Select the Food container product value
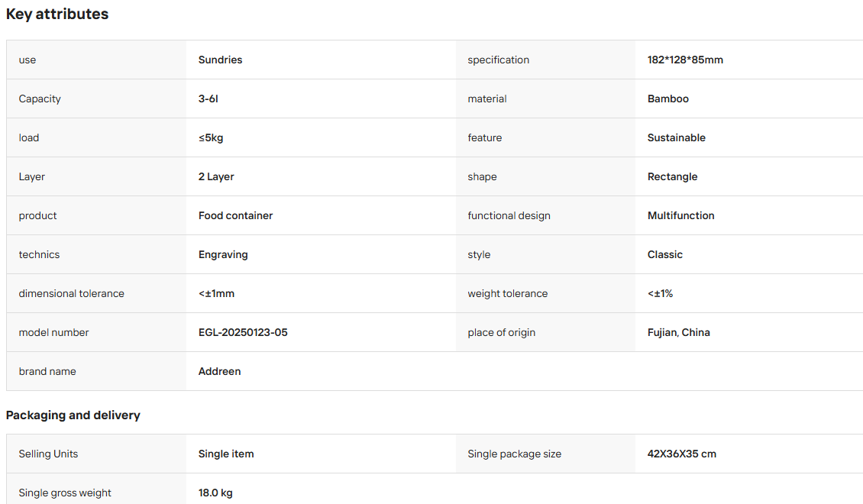863x504 pixels. 235,215
